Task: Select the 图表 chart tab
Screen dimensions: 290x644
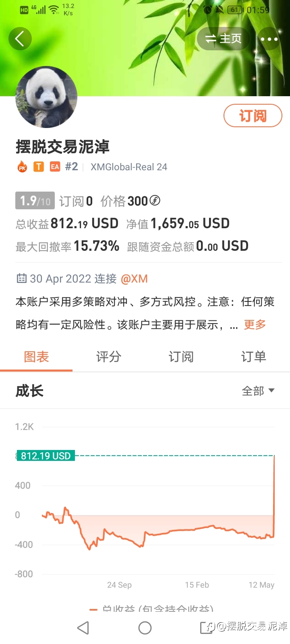Action: pyautogui.click(x=36, y=357)
